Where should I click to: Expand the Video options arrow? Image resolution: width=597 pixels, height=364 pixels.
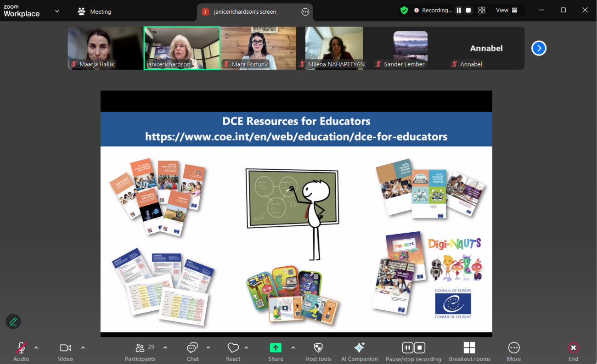click(83, 347)
